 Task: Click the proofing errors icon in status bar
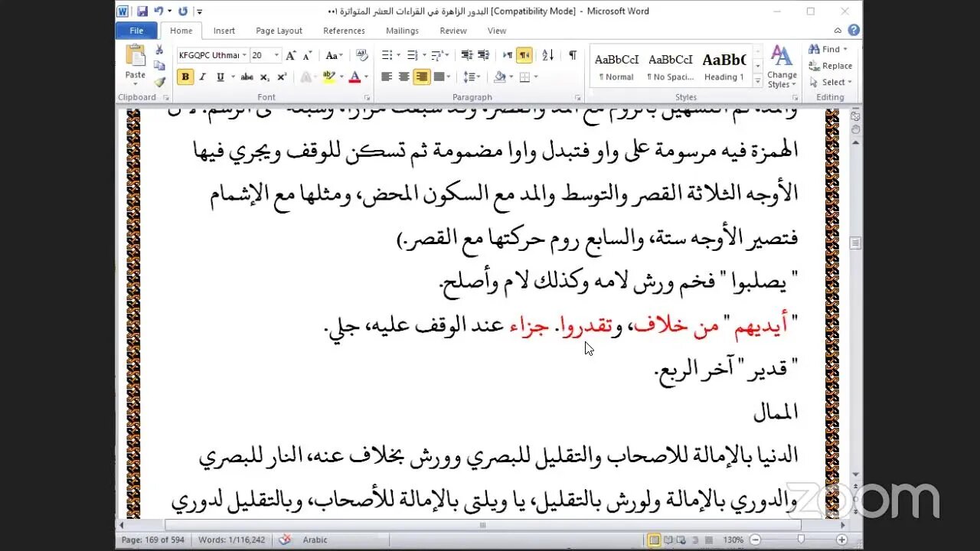pyautogui.click(x=285, y=540)
